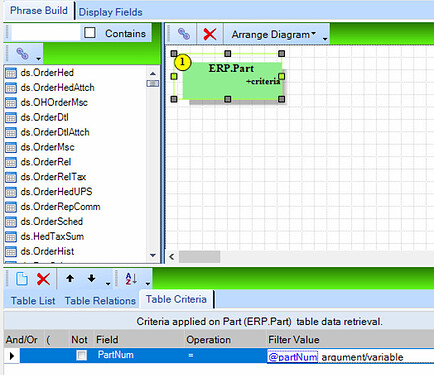Screen dimensions: 434x375
Task: Click table icon beside ds.OrderDtl
Action: (x=11, y=118)
